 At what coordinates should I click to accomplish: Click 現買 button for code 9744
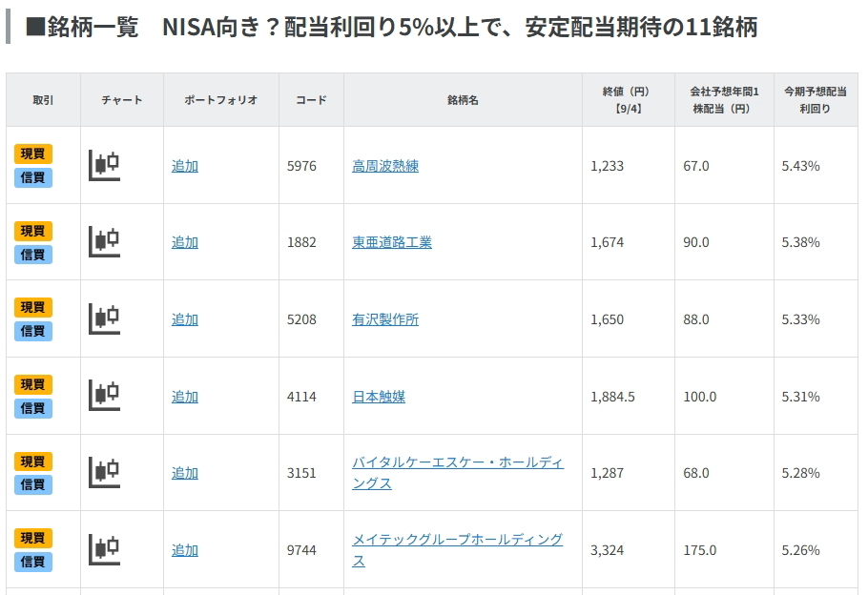click(x=33, y=538)
